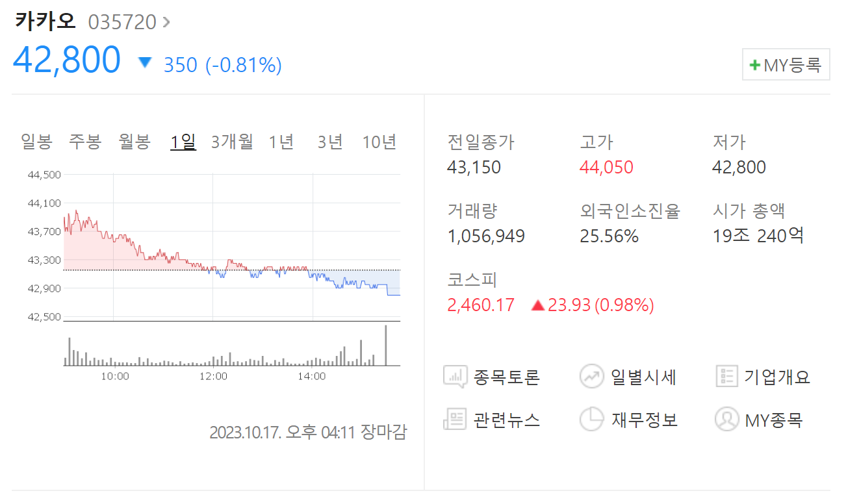Screen dimensions: 846x504
Task: Open the 재무정보 financial info icon
Action: tap(591, 420)
